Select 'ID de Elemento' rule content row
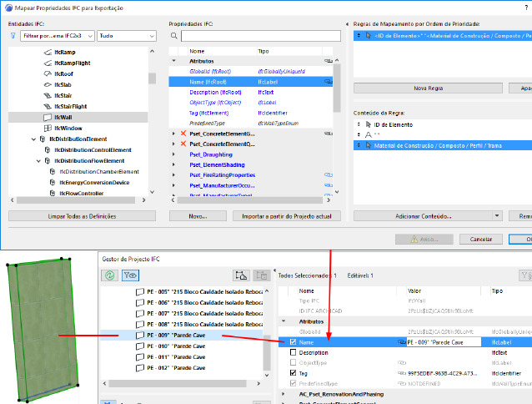The height and width of the screenshot is (404, 532). point(443,125)
